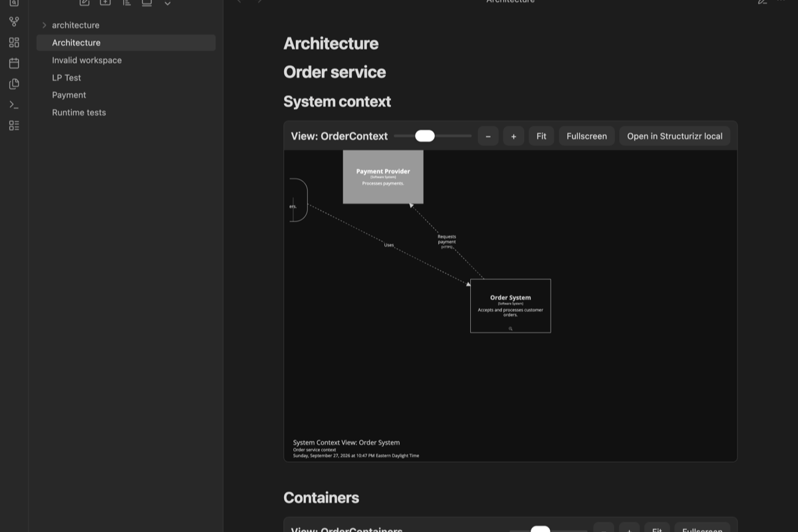Click the View: OrderContext label
Screen dimensions: 798x532
click(x=339, y=136)
